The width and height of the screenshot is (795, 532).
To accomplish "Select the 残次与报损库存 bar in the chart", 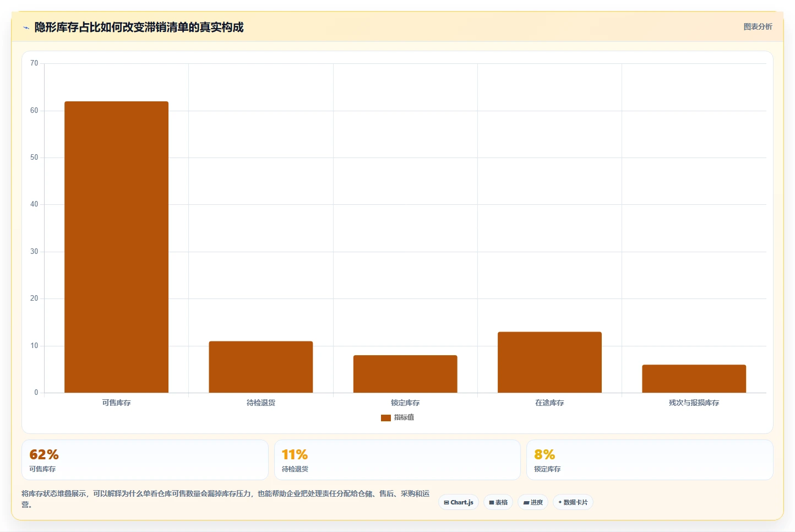I will tap(694, 379).
